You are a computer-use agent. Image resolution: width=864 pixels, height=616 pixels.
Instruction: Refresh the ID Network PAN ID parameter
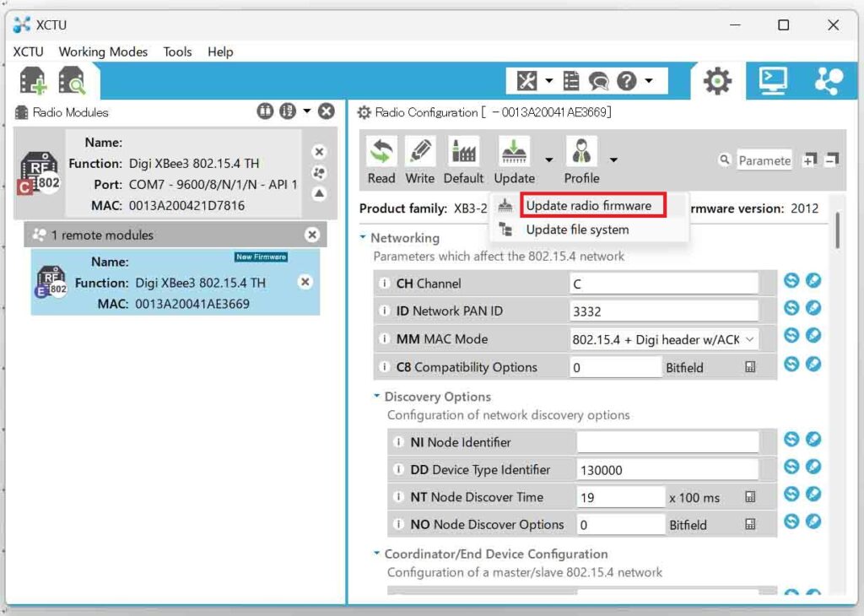[x=791, y=307]
